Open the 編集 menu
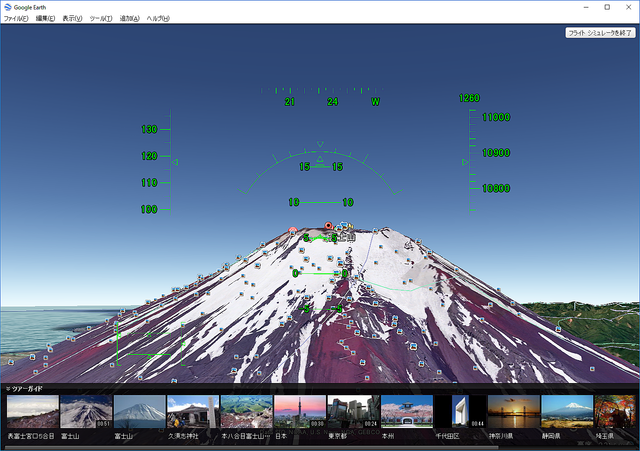This screenshot has width=640, height=451. pyautogui.click(x=45, y=18)
